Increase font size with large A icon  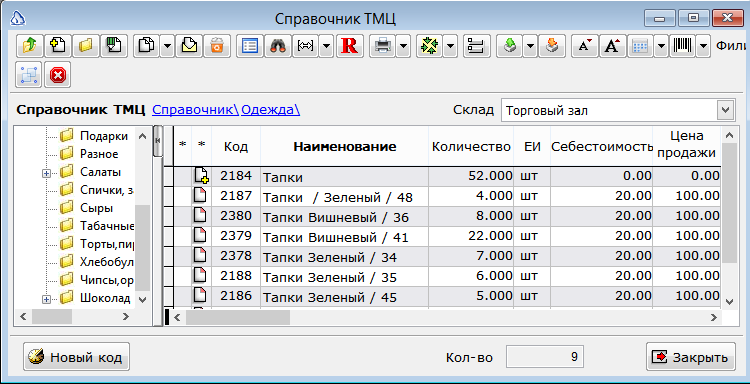pos(613,45)
